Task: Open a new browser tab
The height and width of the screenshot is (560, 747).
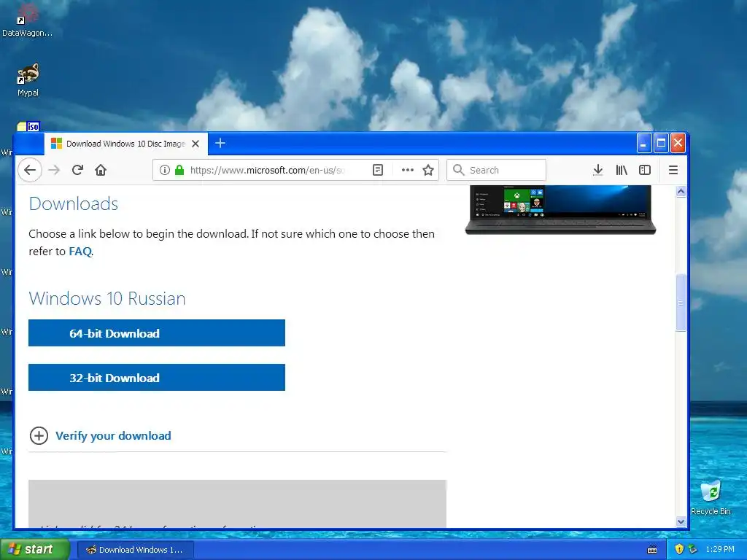Action: click(x=220, y=144)
